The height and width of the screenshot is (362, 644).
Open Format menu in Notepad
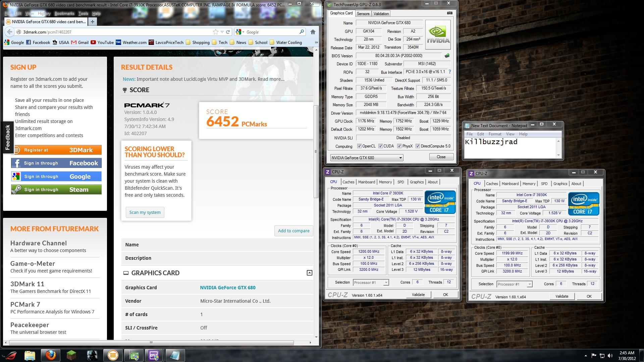coord(495,134)
